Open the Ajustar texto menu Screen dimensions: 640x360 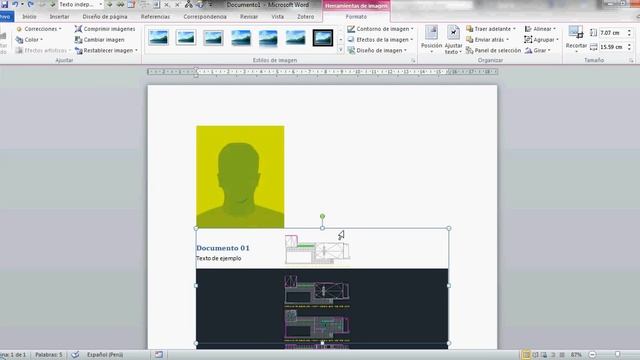coord(453,40)
